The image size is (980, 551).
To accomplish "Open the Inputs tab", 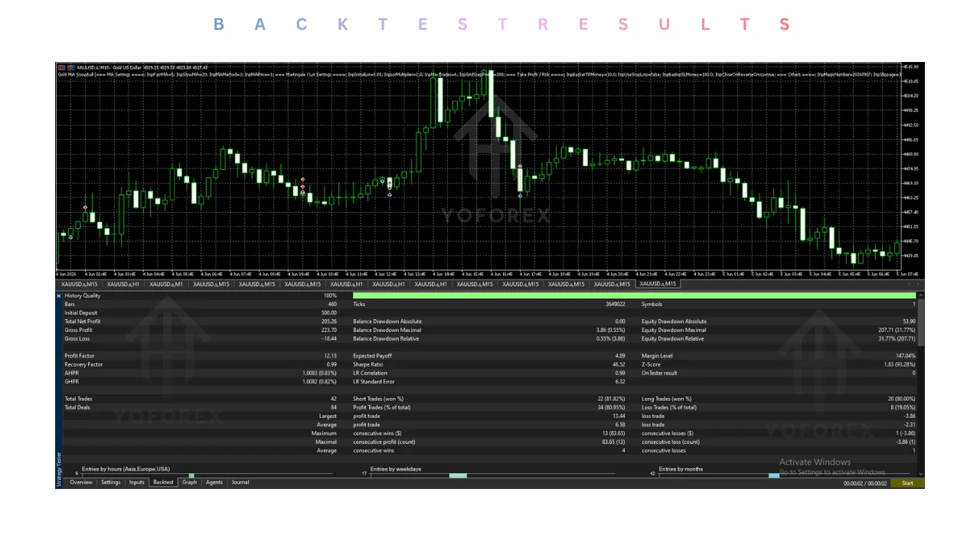I will coord(136,482).
